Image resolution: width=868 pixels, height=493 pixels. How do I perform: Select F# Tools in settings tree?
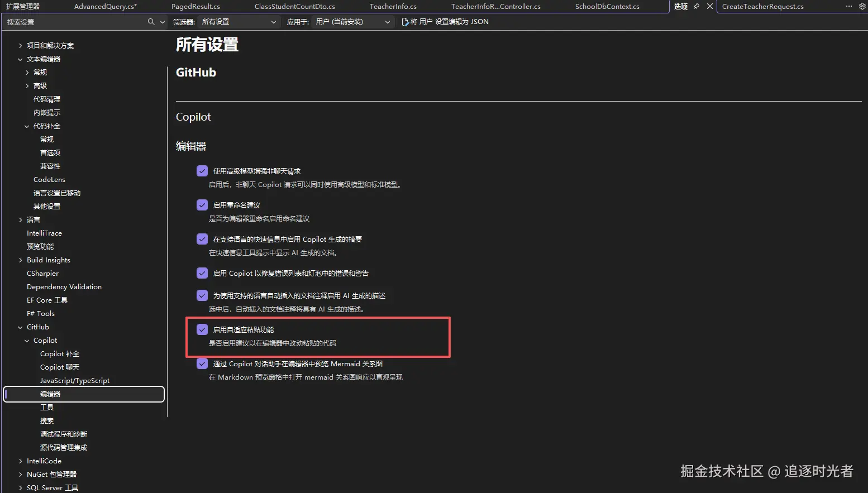click(41, 314)
